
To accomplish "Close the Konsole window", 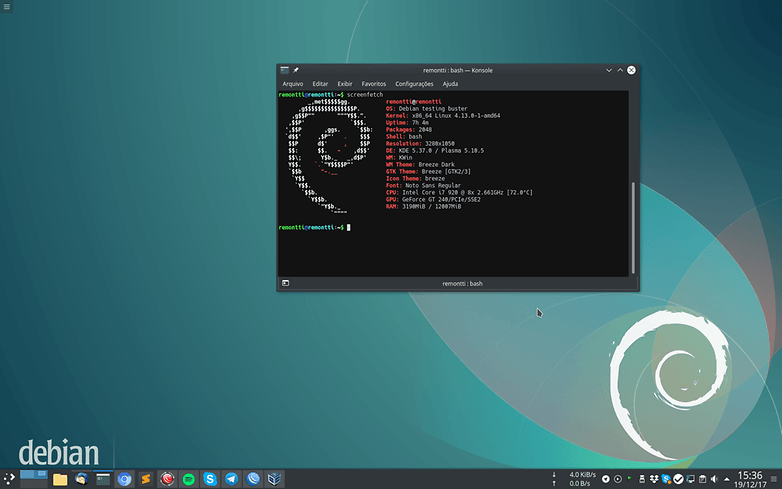I will (631, 70).
